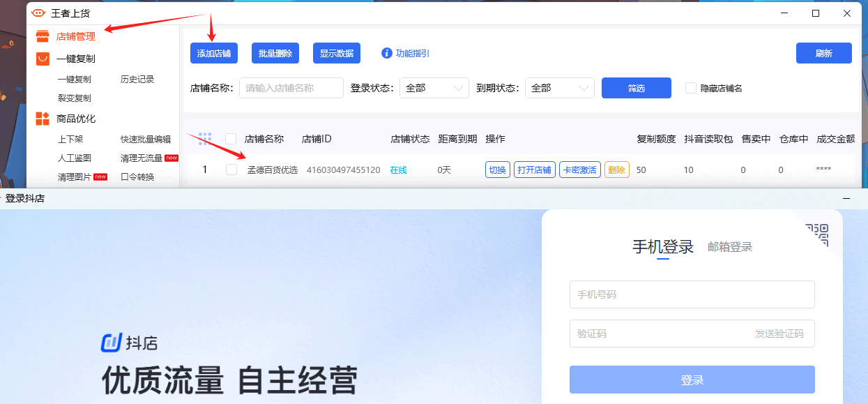Screen dimensions: 868x404
Task: Click the 打开店铺 button for 孟德百货优选
Action: coord(534,169)
